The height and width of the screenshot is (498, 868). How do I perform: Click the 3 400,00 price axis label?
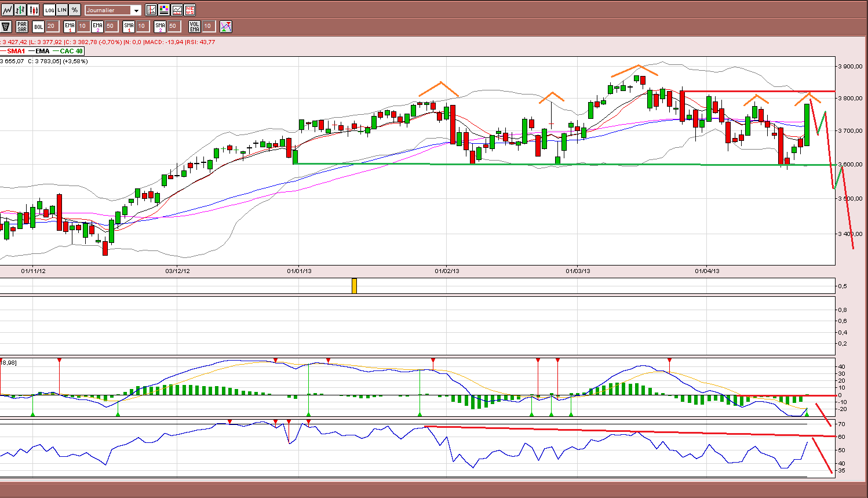[x=851, y=234]
